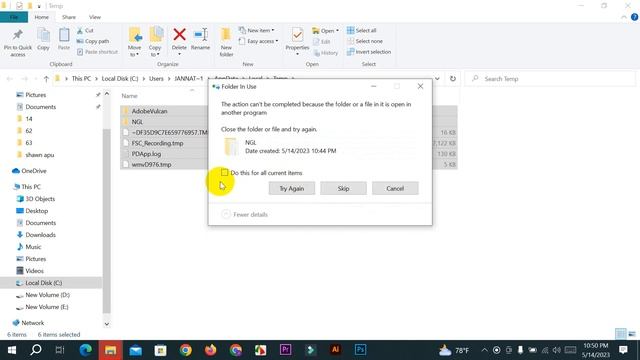Select Network in the navigation pane
Viewport: 640px width, 360px height.
click(x=33, y=323)
